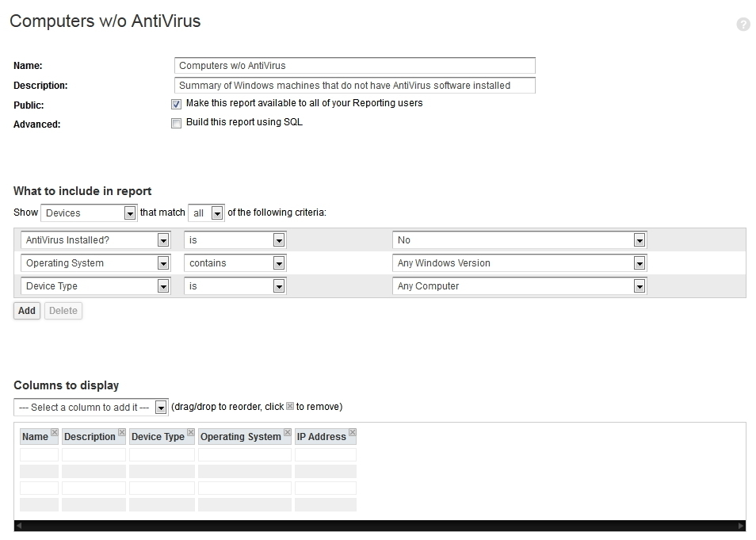756x540 pixels.
Task: Remove the Description column with its × icon
Action: click(x=121, y=431)
